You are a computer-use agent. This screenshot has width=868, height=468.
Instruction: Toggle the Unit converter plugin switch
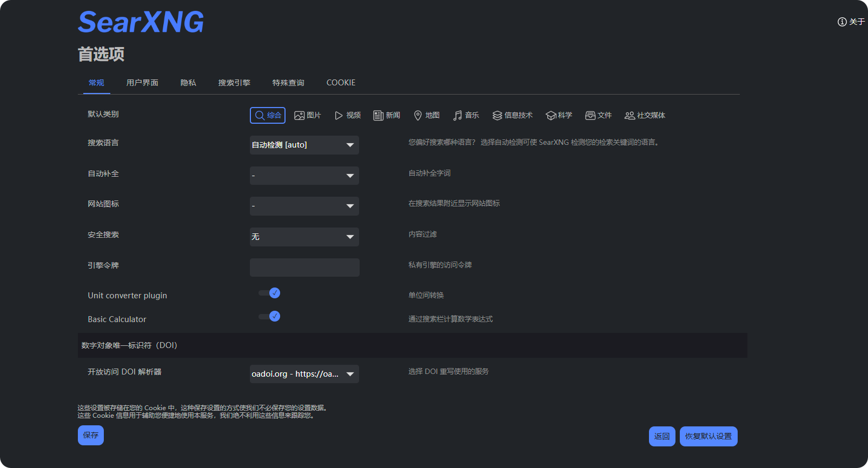coord(269,293)
